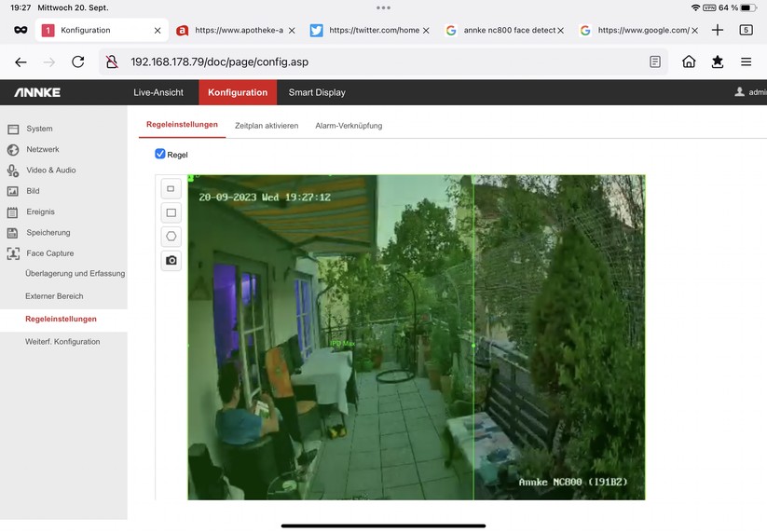
Task: Select the large rectangle draw tool
Action: coord(171,212)
